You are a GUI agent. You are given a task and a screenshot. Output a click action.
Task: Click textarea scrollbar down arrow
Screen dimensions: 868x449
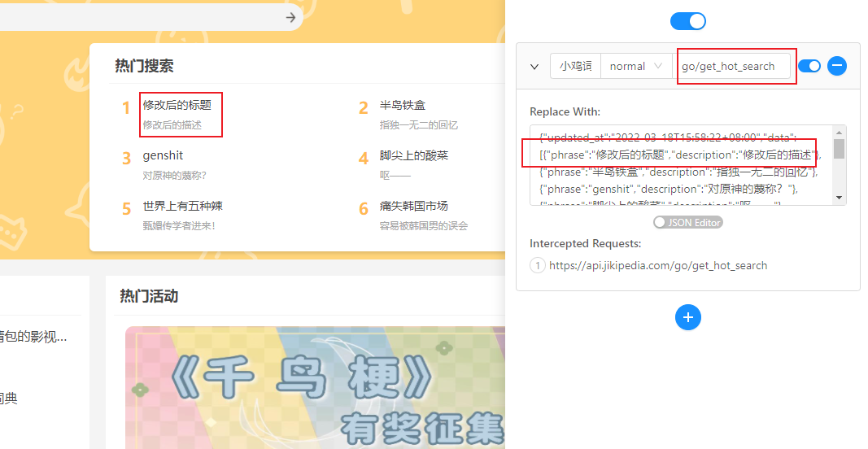[840, 198]
